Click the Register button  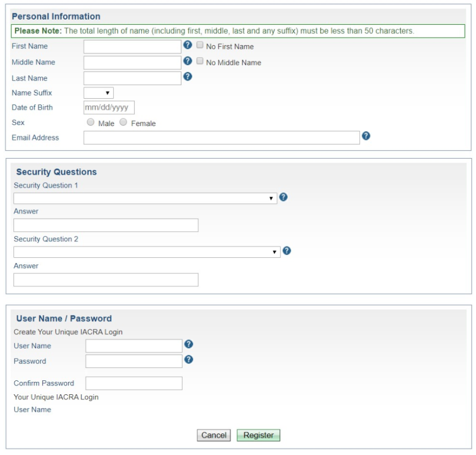pos(258,435)
